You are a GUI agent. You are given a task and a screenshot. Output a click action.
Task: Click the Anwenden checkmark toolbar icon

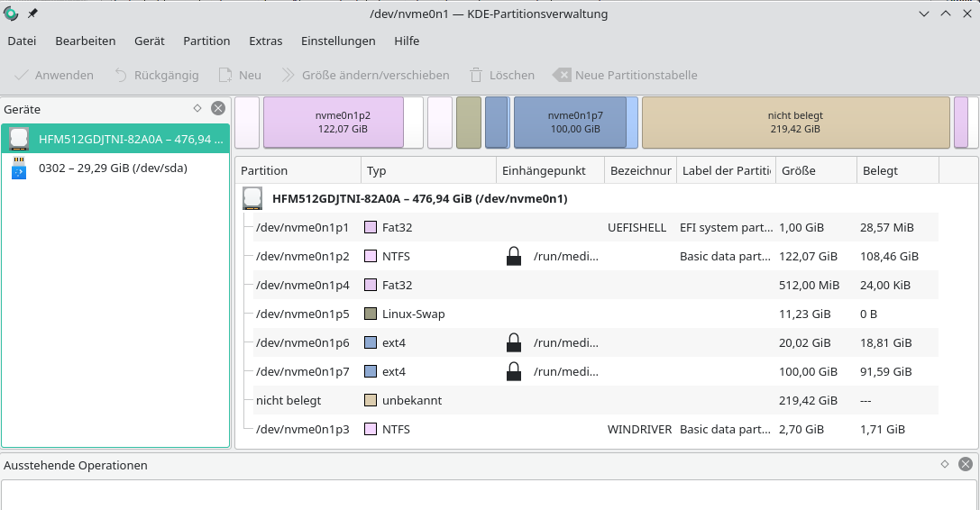click(x=21, y=76)
